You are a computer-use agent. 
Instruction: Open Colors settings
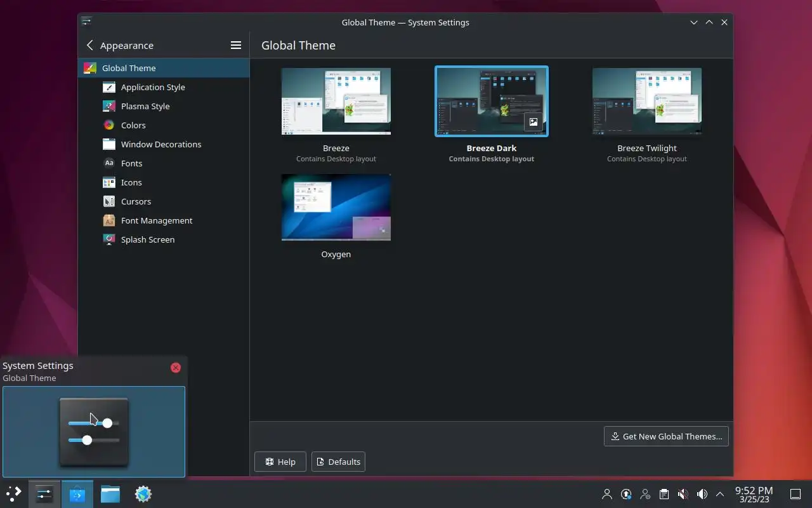[x=164, y=125]
